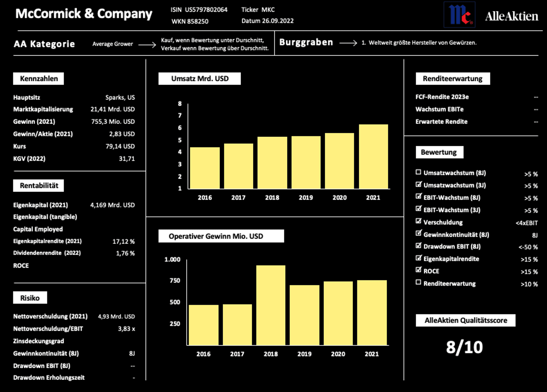Click the Nettoverschuldung/EBIT value 3,83 x

[126, 329]
